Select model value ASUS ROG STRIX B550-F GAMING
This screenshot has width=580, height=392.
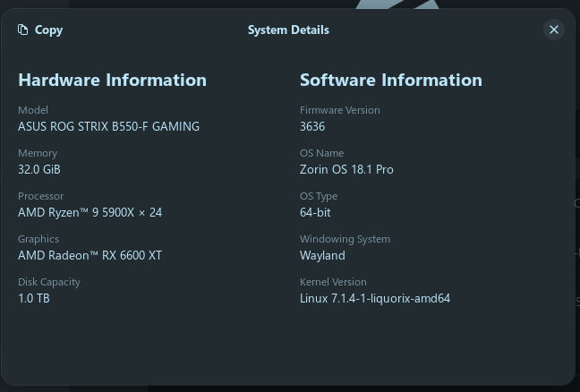point(109,126)
